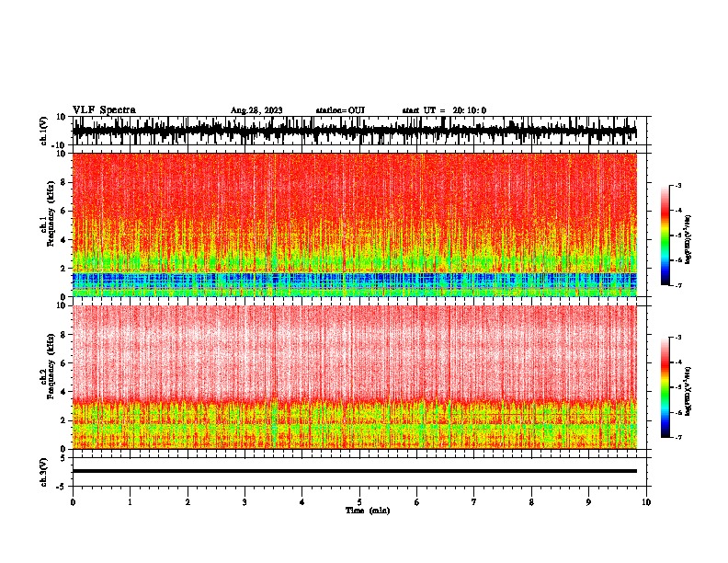This screenshot has width=728, height=563.
Task: Click time axis tick label "8"
Action: pyautogui.click(x=531, y=502)
